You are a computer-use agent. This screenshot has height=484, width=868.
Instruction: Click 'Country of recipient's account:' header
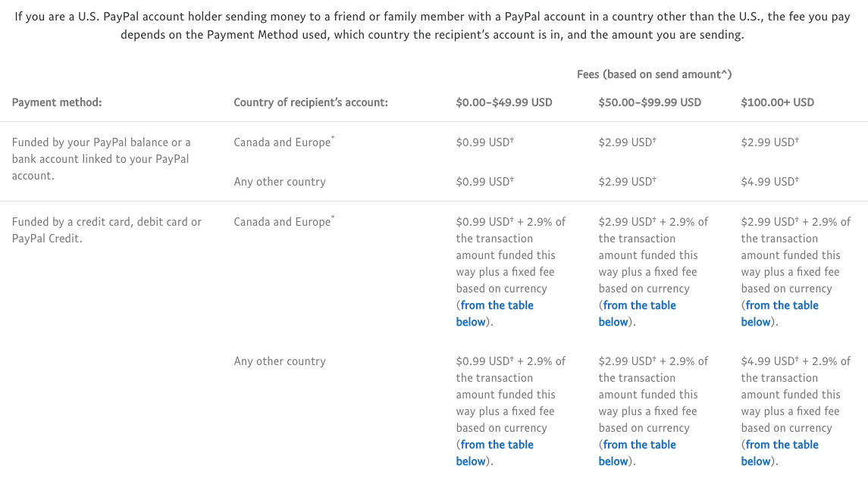click(x=311, y=102)
